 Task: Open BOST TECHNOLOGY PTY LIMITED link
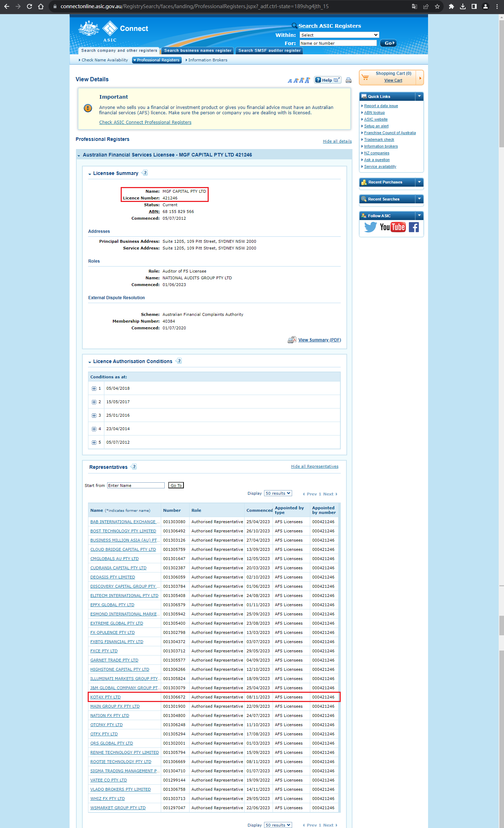123,531
